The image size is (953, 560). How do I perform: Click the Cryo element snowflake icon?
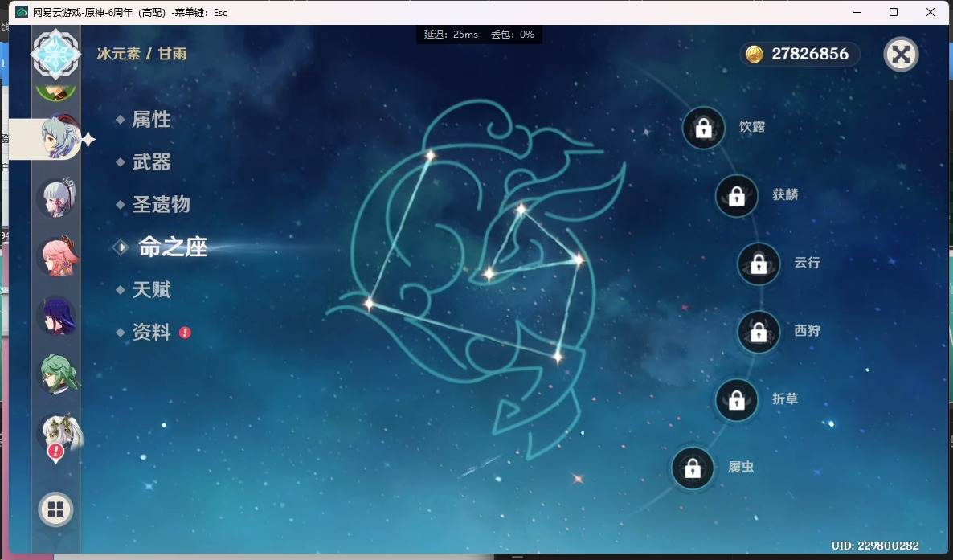point(56,54)
